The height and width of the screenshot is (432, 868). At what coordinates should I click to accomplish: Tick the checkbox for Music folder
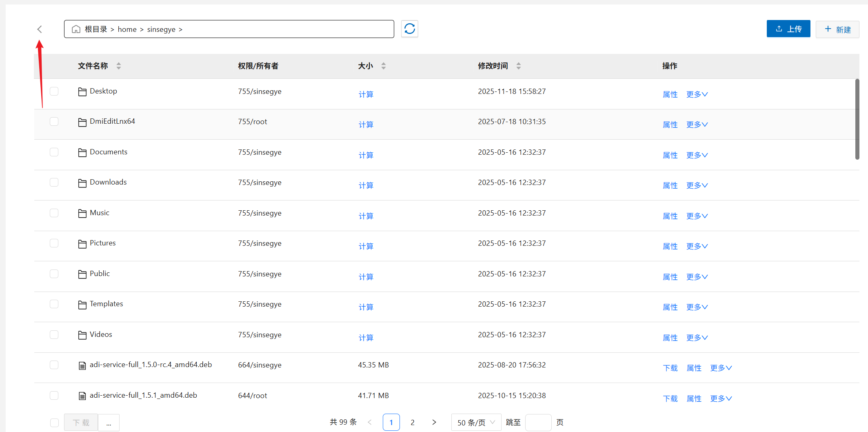(54, 213)
